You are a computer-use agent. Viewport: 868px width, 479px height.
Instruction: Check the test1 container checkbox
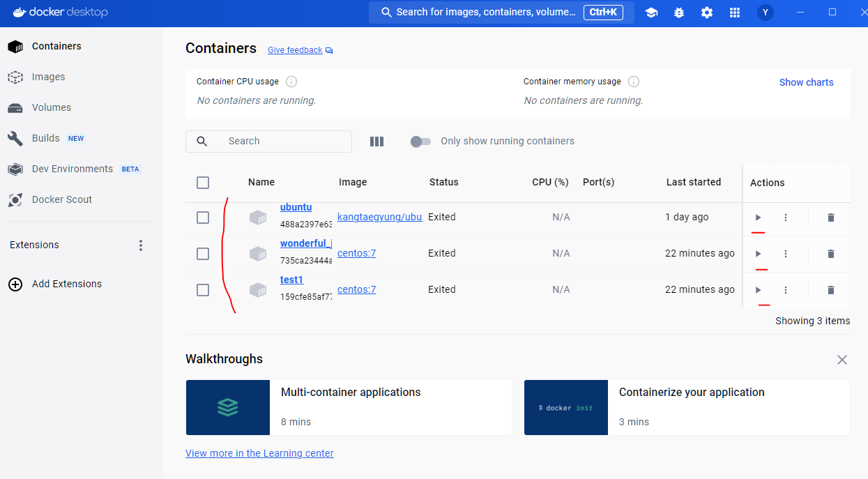pos(203,290)
